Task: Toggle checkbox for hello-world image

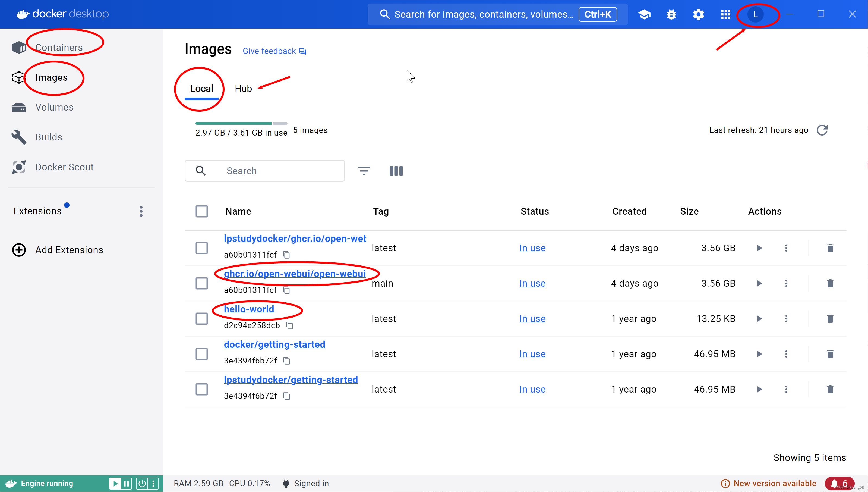Action: 201,318
